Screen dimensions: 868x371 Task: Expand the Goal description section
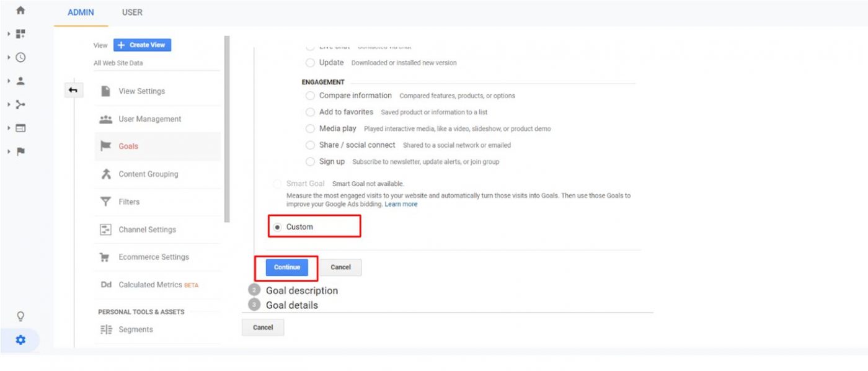(x=302, y=290)
